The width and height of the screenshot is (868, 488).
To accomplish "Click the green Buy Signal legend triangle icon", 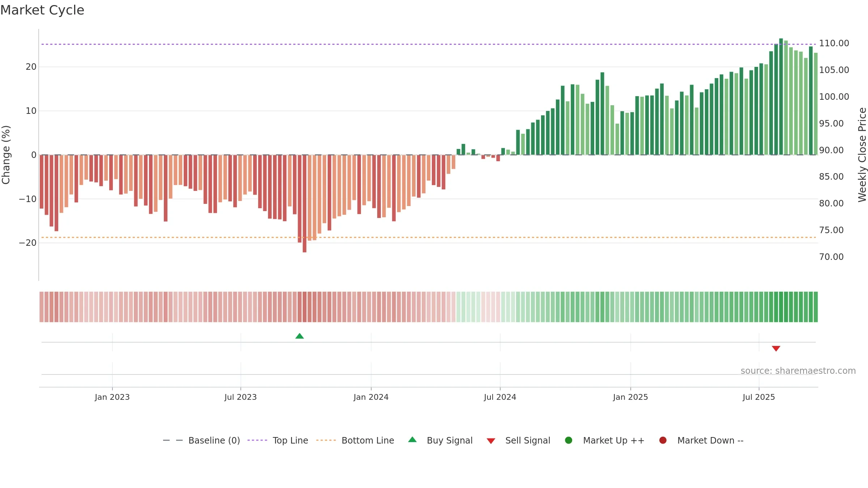I will point(412,440).
